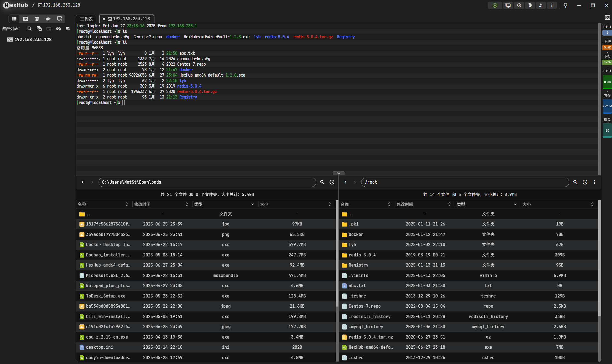Click the download speed 1.2K indicator
The height and width of the screenshot is (364, 612).
pos(607,62)
